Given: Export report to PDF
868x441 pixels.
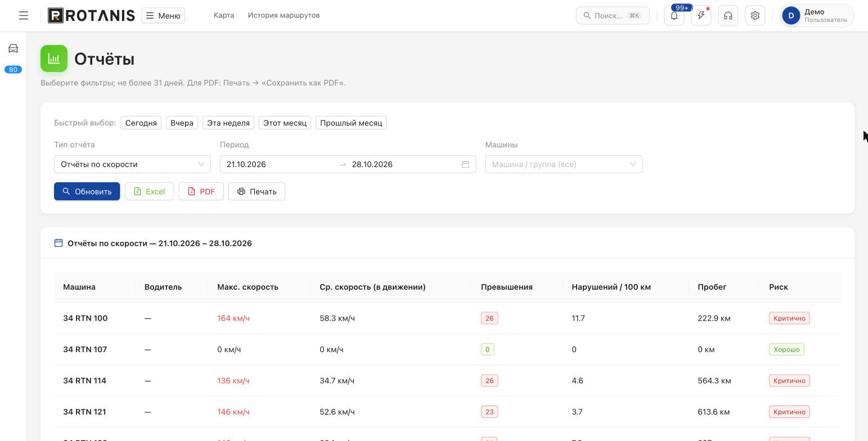Looking at the screenshot, I should click(x=201, y=191).
